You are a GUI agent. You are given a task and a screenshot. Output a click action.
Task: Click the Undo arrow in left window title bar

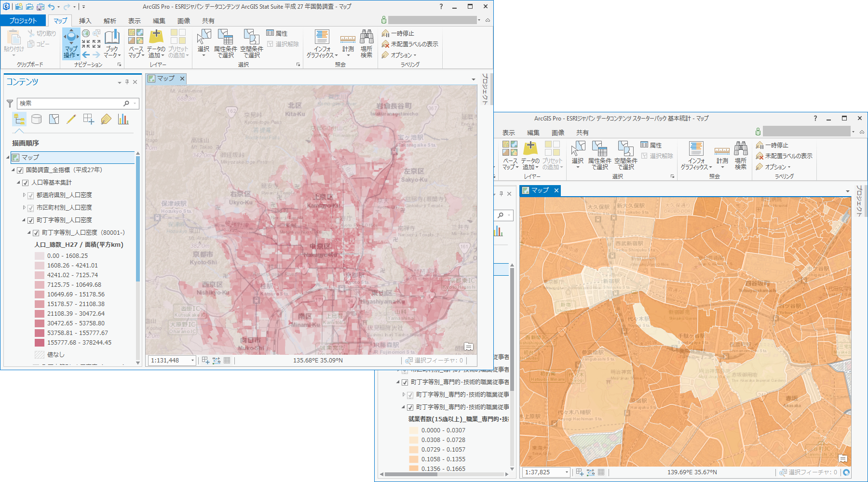[x=52, y=7]
